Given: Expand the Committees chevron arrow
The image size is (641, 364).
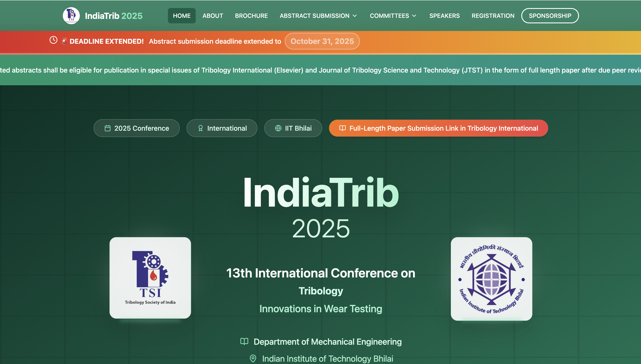Looking at the screenshot, I should tap(414, 16).
